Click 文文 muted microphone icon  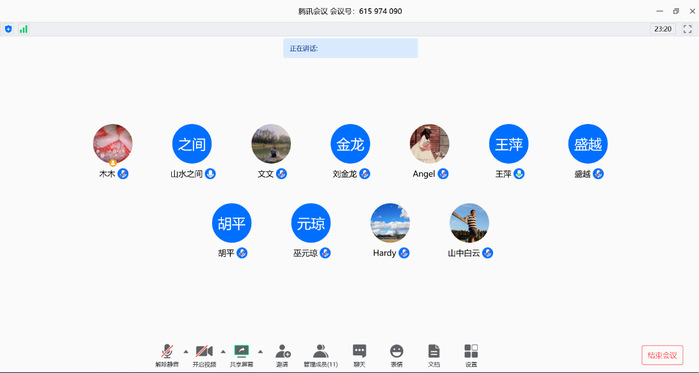click(281, 174)
